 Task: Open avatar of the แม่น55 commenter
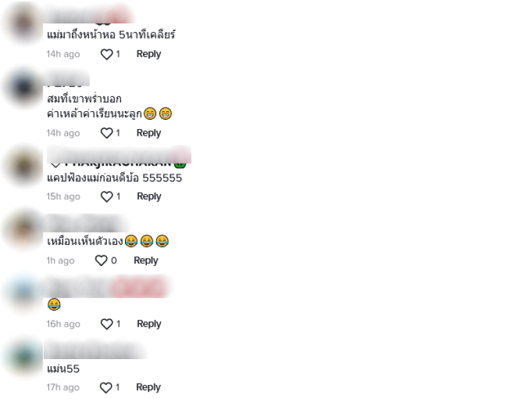(x=23, y=356)
